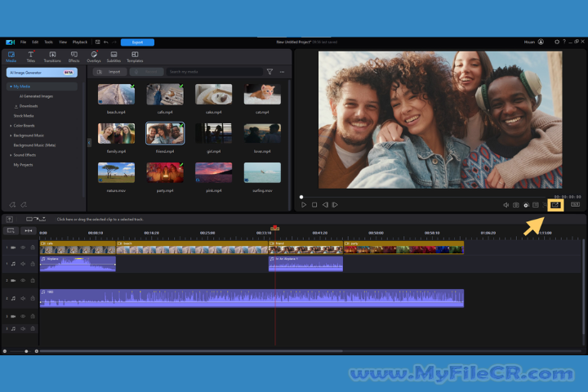Step to the next frame

tap(335, 205)
